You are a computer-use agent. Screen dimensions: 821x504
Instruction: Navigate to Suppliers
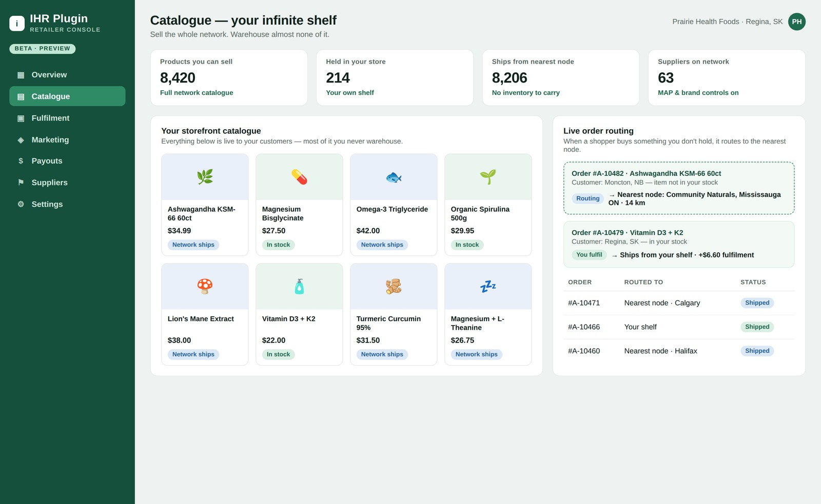67,183
